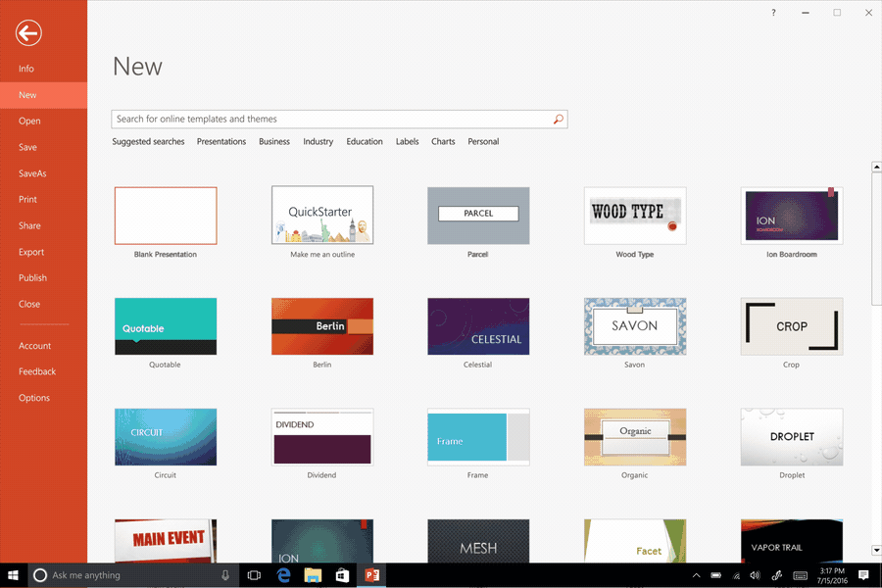882x588 pixels.
Task: Open the Action Center notification icon
Action: [x=863, y=575]
